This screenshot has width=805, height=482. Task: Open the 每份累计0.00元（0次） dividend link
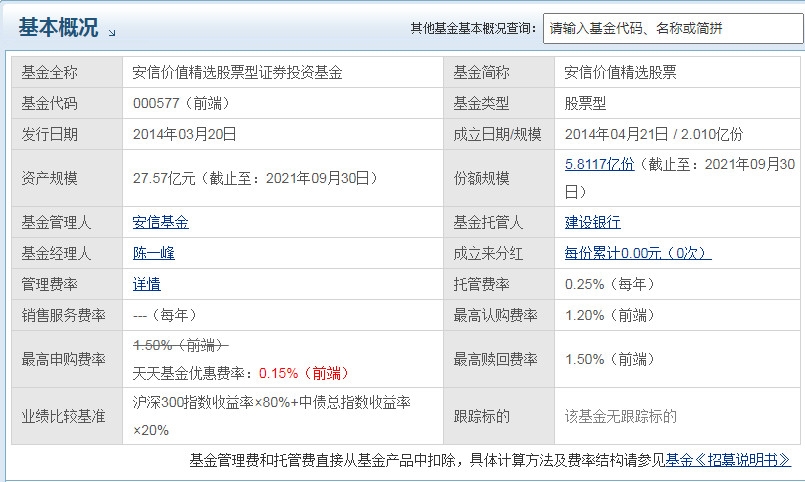tap(637, 253)
